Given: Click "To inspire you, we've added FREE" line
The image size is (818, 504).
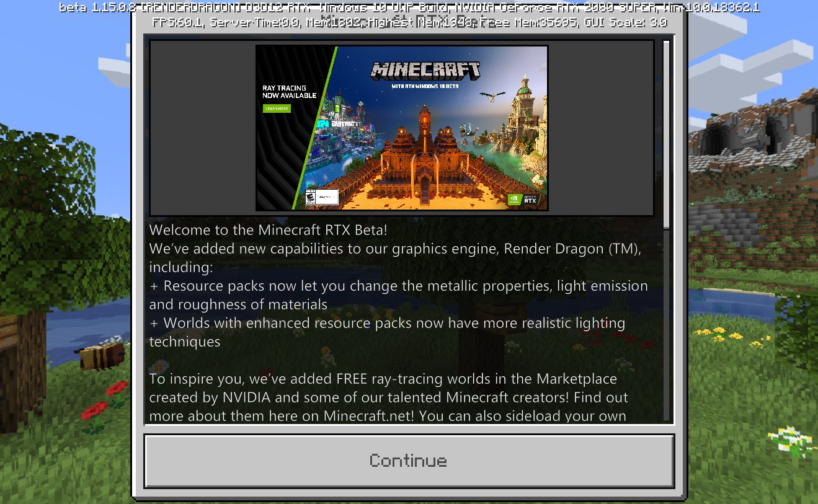Looking at the screenshot, I should (383, 378).
